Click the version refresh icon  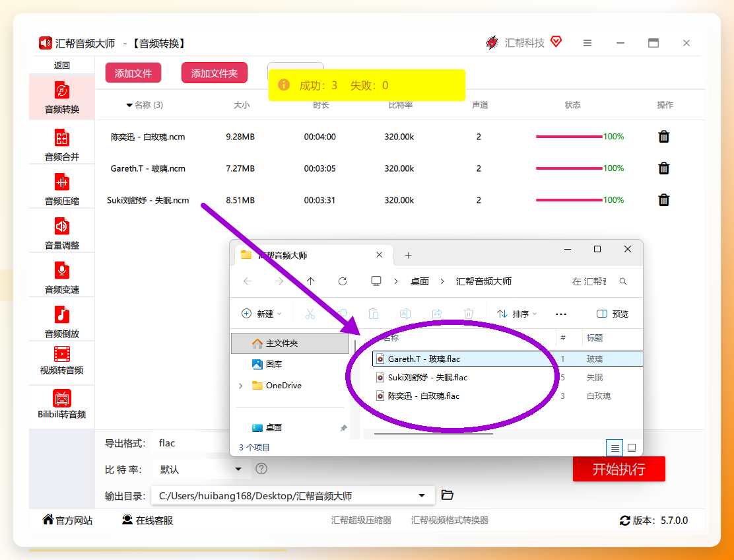[x=624, y=520]
